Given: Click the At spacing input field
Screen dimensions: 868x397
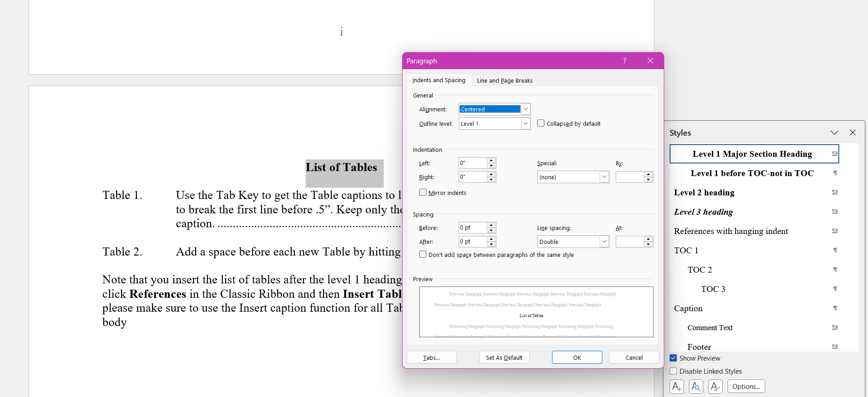Looking at the screenshot, I should [630, 242].
